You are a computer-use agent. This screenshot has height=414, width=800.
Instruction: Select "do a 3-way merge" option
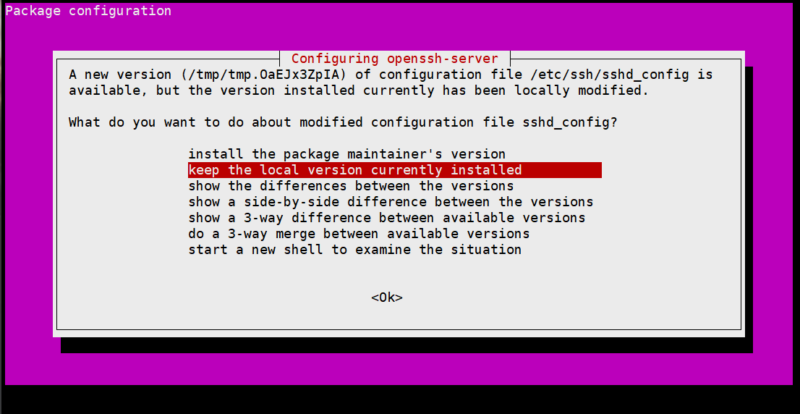[359, 234]
